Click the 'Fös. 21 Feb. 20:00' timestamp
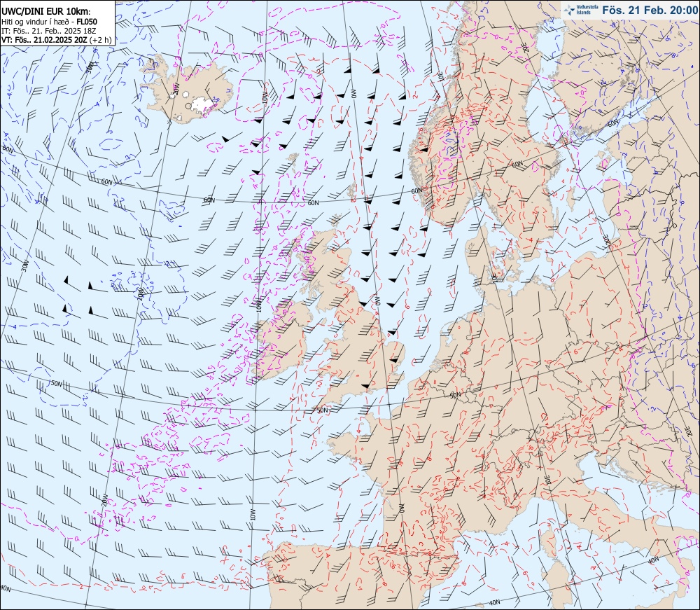 650,10
